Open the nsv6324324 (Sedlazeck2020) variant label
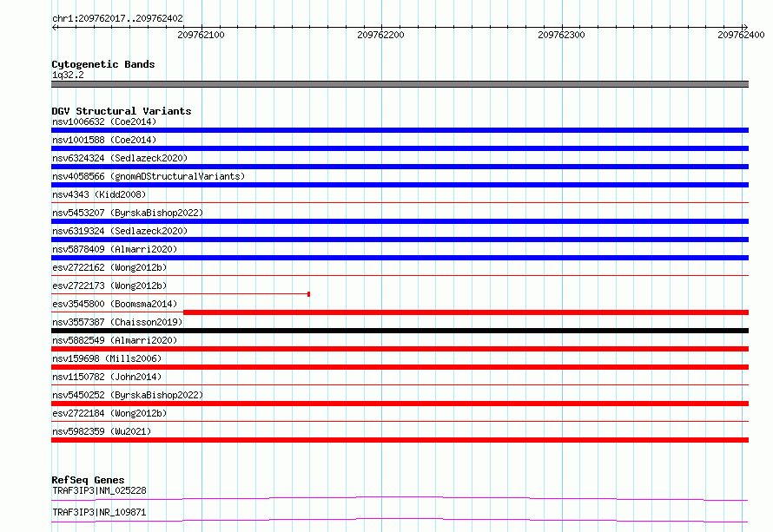The width and height of the screenshot is (773, 532). 120,158
